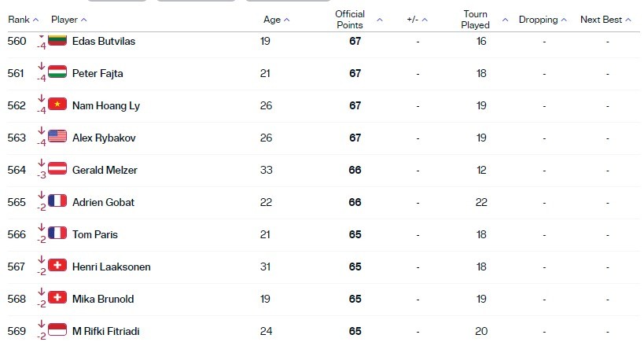The width and height of the screenshot is (644, 342).
Task: Click the French flag next to Adrien Gobat
Action: click(57, 200)
